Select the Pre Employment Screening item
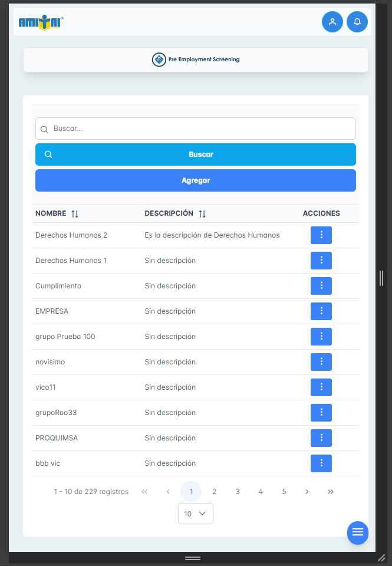 [x=196, y=60]
